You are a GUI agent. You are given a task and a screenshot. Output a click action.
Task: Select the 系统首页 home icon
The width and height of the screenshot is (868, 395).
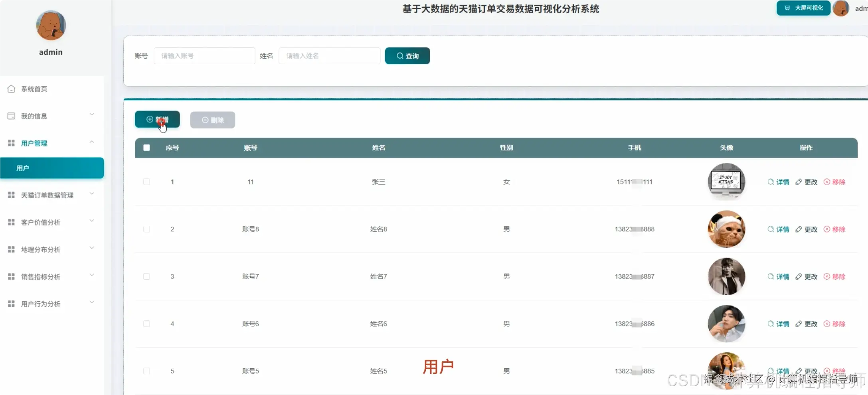click(11, 89)
